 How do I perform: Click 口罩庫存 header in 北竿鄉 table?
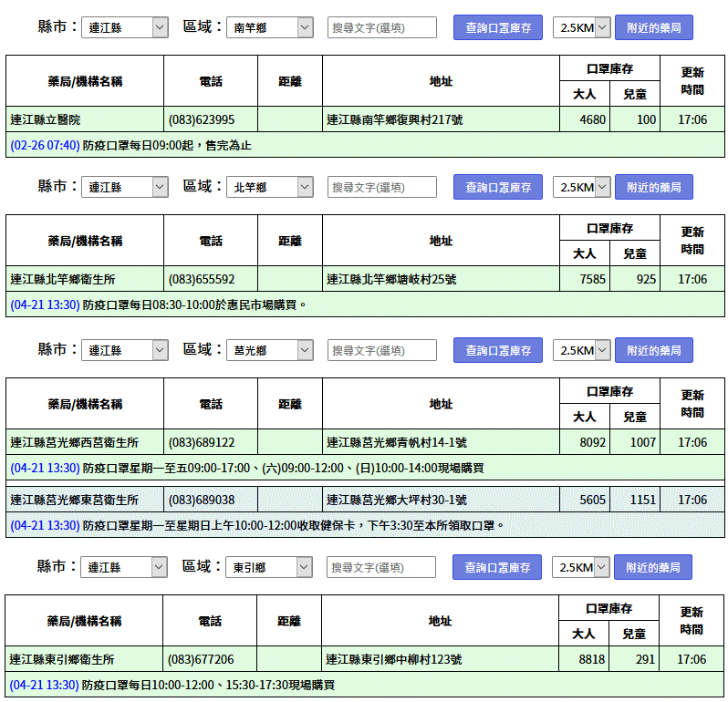click(609, 228)
